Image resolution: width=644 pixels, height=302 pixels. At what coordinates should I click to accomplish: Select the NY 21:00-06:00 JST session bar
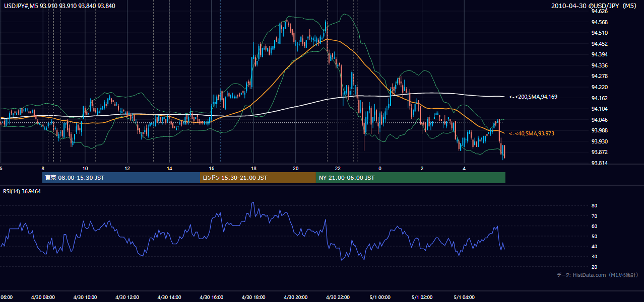click(x=411, y=178)
